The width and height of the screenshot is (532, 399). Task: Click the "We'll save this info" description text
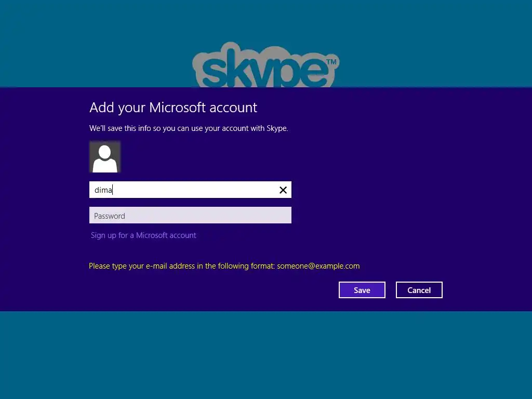click(x=189, y=129)
